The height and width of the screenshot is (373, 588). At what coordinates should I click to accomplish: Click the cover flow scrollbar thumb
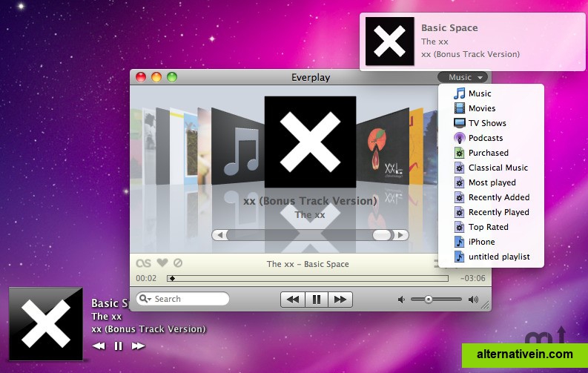382,235
